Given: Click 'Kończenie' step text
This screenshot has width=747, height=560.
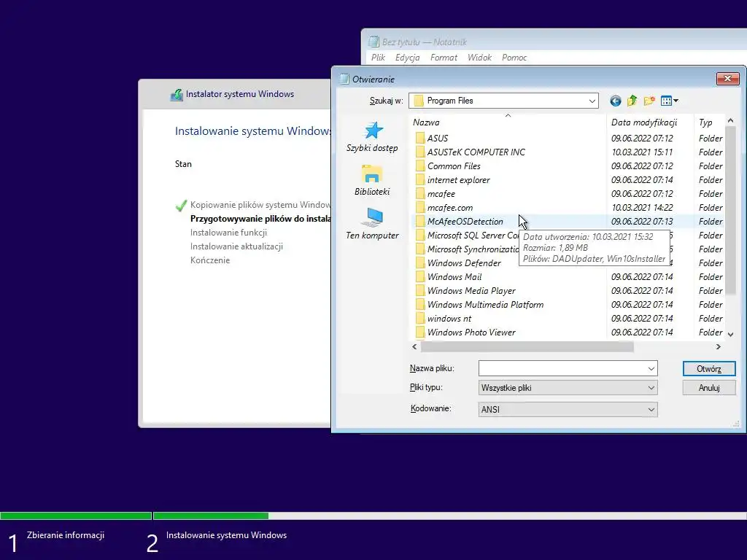Looking at the screenshot, I should coord(209,260).
